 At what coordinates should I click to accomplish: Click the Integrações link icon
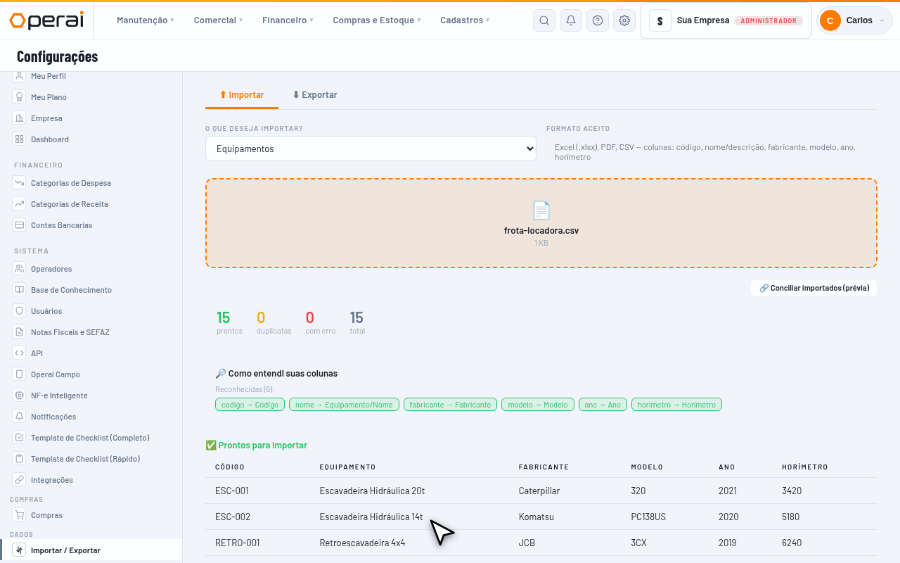click(19, 480)
